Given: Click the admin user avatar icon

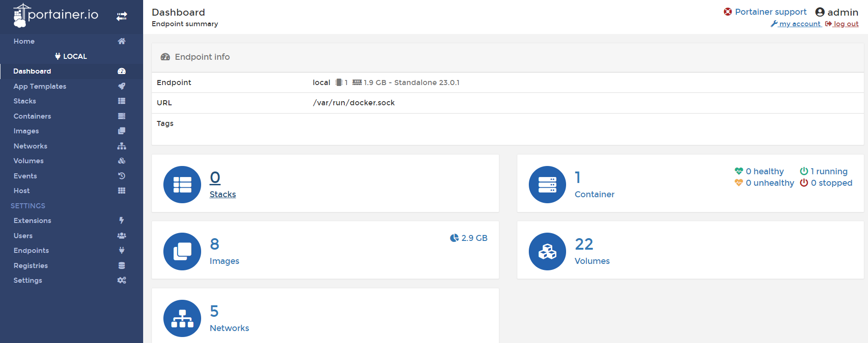Looking at the screenshot, I should pyautogui.click(x=820, y=12).
